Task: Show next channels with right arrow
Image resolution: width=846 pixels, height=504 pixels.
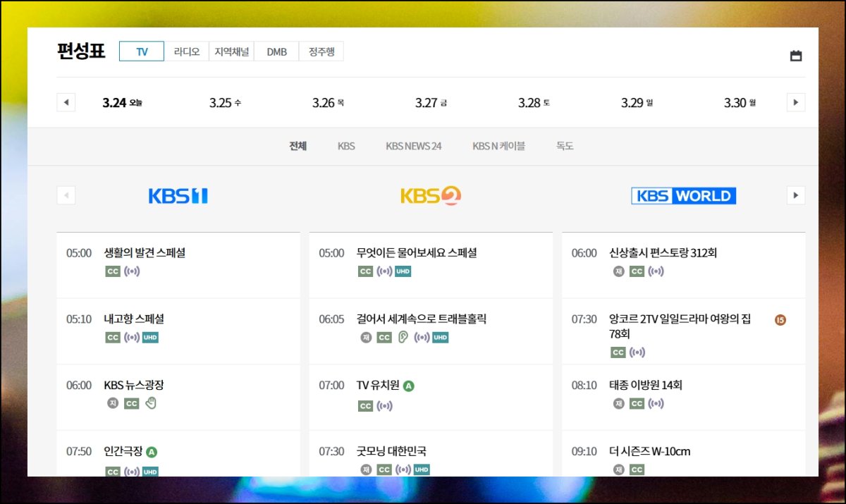Action: coord(796,195)
